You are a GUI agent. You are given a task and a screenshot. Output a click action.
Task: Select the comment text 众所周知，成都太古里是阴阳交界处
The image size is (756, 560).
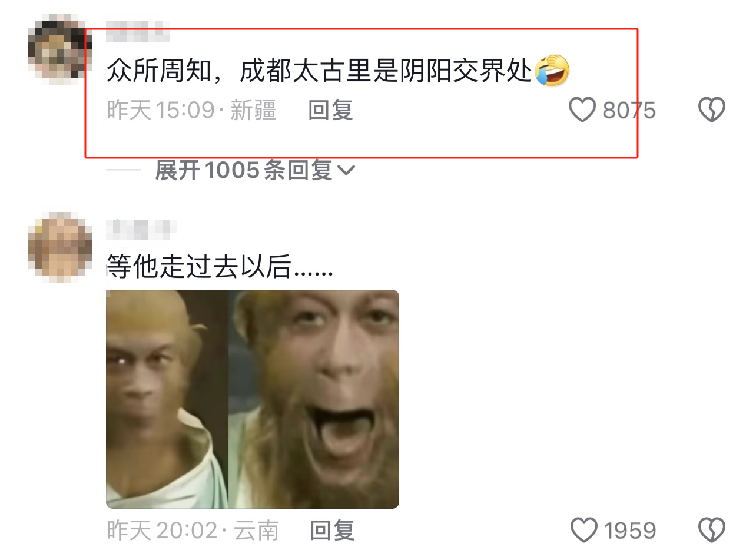(319, 72)
